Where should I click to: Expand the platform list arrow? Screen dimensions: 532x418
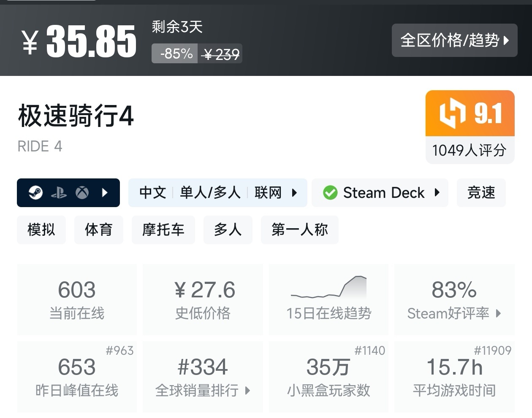[104, 193]
